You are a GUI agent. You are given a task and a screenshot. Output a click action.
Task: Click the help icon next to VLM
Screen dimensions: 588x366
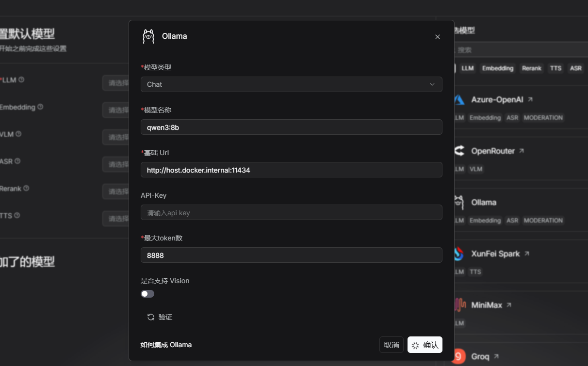coord(18,134)
